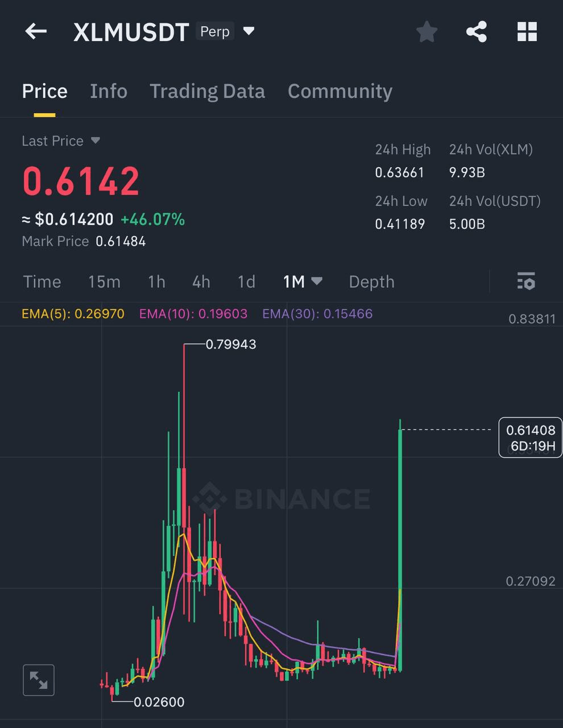Select the Time chart view
This screenshot has height=728, width=563.
(42, 282)
